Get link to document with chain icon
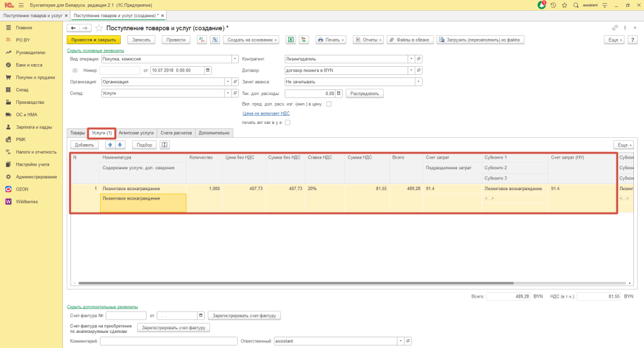644x348 pixels. point(615,28)
